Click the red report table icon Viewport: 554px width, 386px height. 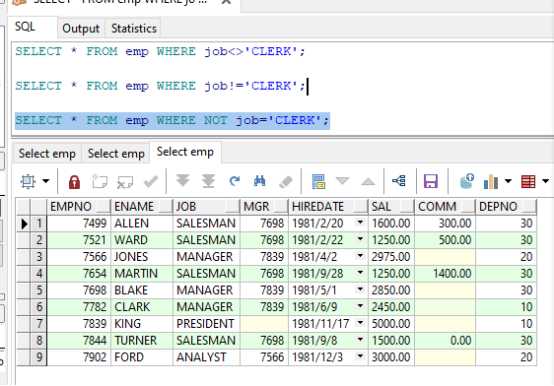[x=528, y=182]
